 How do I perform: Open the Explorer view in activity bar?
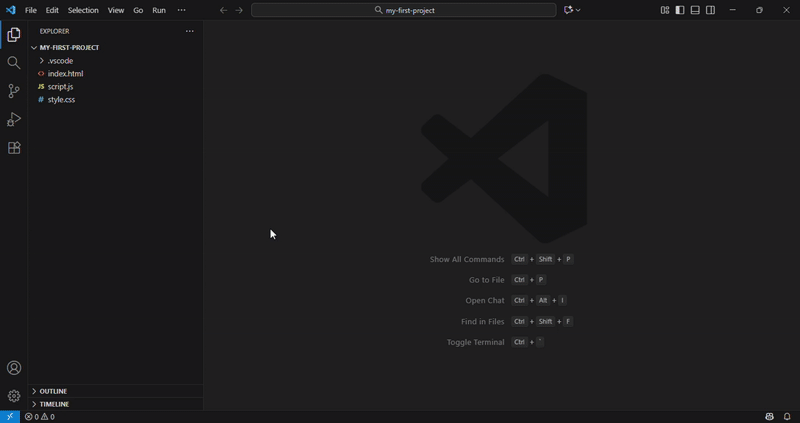[14, 35]
